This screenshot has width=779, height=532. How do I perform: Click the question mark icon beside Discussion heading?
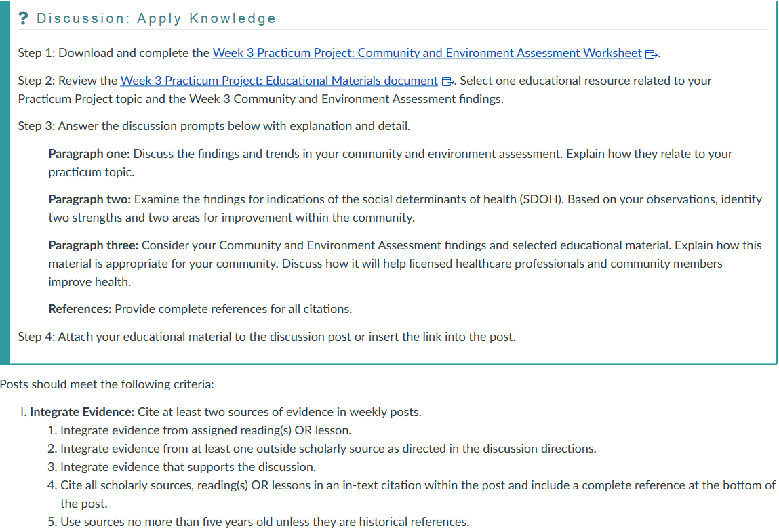[23, 18]
